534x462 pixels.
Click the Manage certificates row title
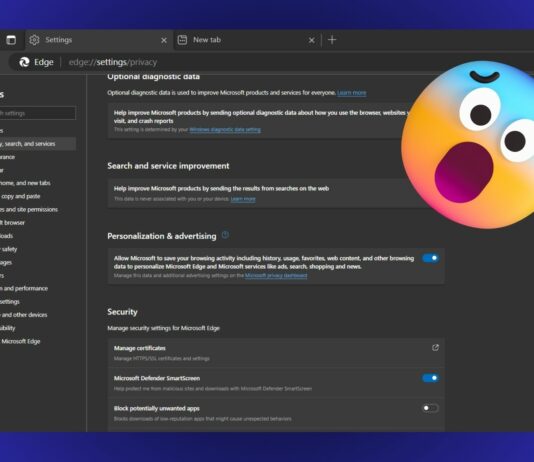140,348
